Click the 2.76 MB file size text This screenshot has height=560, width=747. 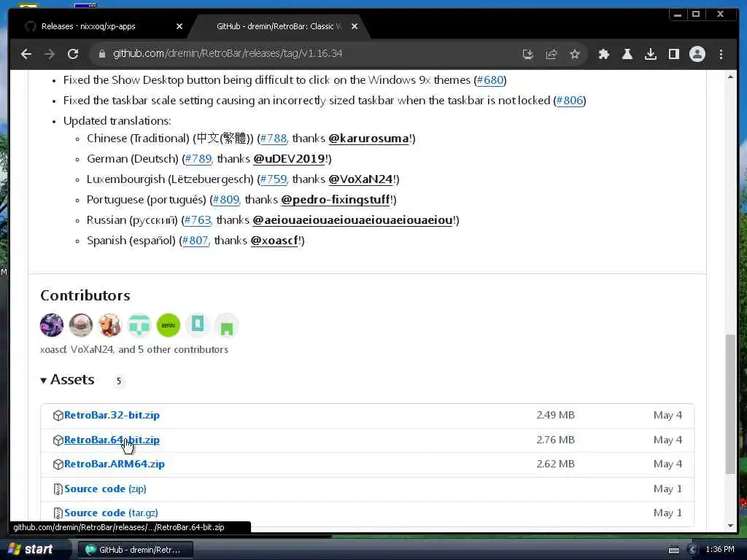coord(555,440)
